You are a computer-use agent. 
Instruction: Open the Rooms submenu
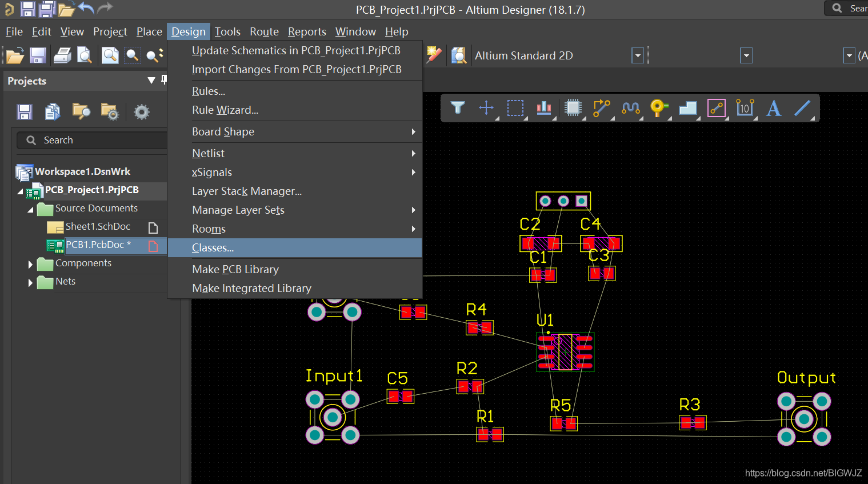295,229
